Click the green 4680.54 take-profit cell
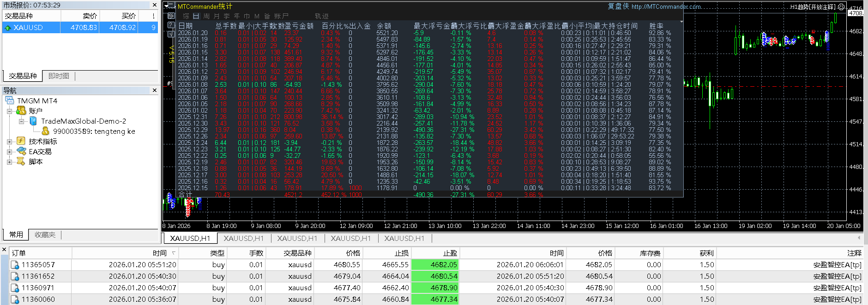The width and height of the screenshot is (868, 305). (x=435, y=276)
